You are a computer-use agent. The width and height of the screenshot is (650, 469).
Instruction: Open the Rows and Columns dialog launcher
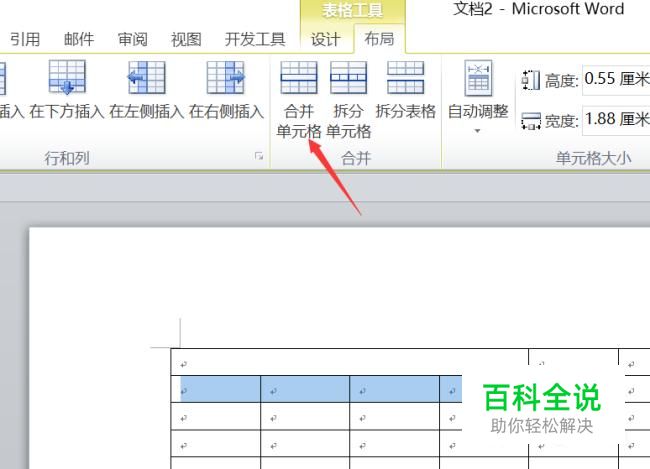(x=259, y=156)
